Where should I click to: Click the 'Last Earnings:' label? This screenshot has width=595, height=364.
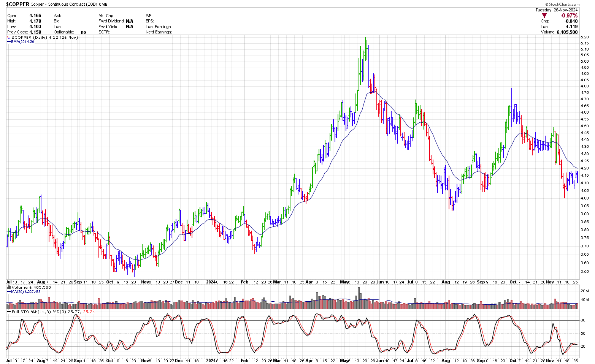(x=159, y=27)
